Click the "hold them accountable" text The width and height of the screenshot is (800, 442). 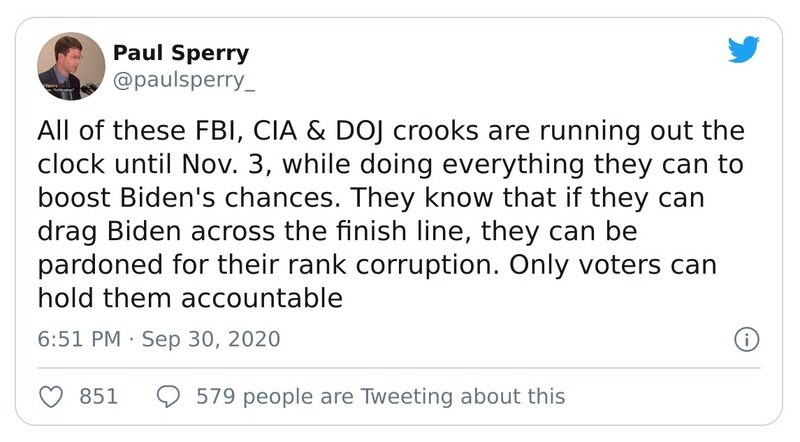pyautogui.click(x=190, y=298)
